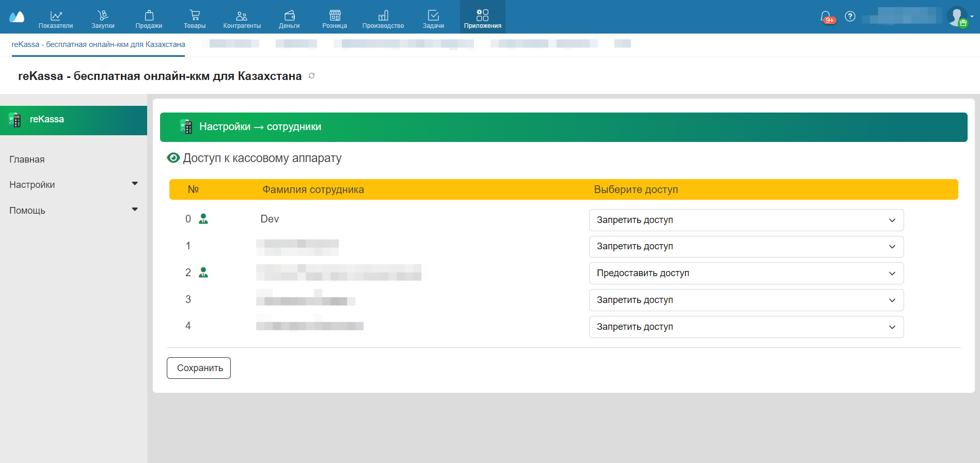
Task: Click the row number 3
Action: (188, 299)
